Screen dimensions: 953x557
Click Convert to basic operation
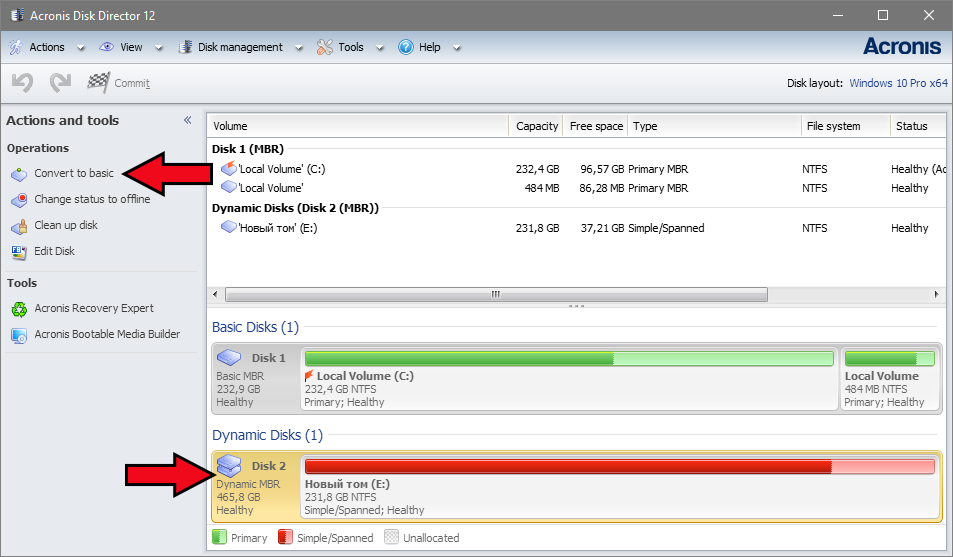[74, 174]
